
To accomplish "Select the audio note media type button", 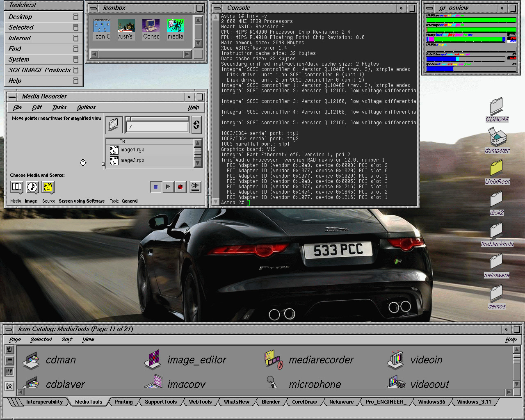I will tap(32, 187).
